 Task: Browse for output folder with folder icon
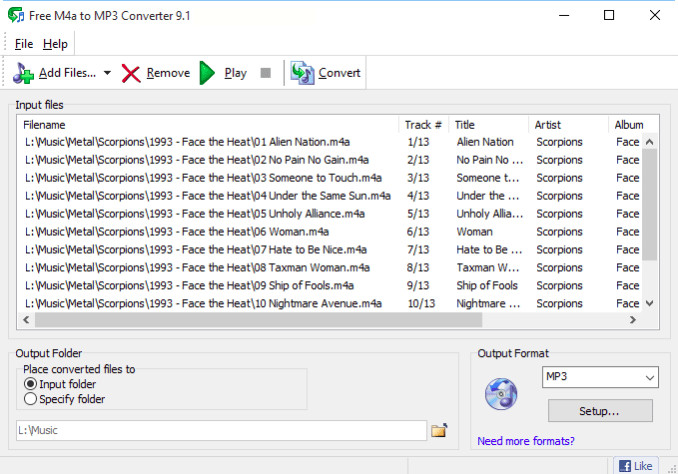tap(439, 430)
